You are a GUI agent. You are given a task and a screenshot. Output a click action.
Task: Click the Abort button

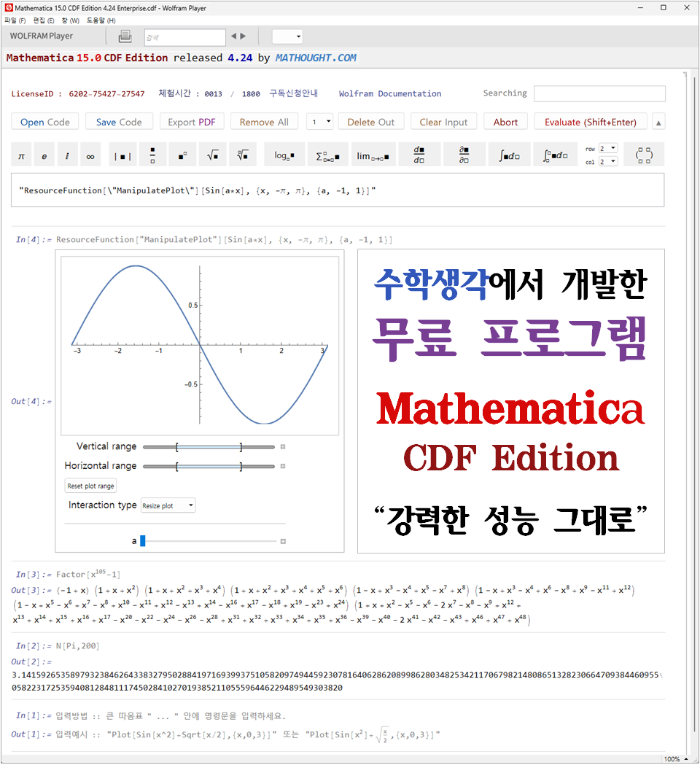(505, 122)
